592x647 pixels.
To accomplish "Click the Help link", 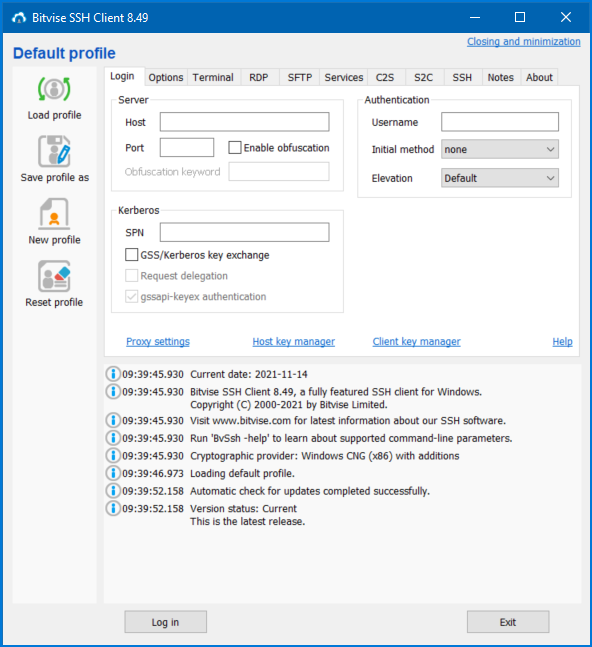I will pos(562,342).
